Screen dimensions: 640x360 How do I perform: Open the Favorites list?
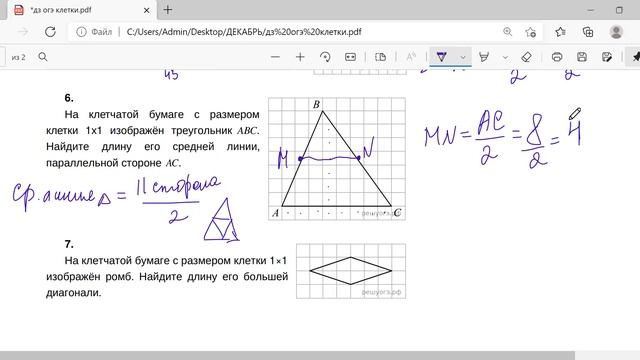561,32
